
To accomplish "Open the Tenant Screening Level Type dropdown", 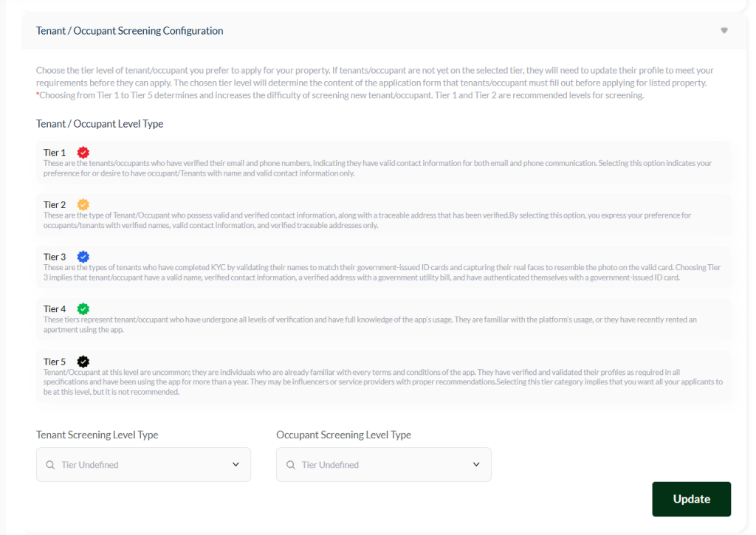I will (x=143, y=465).
